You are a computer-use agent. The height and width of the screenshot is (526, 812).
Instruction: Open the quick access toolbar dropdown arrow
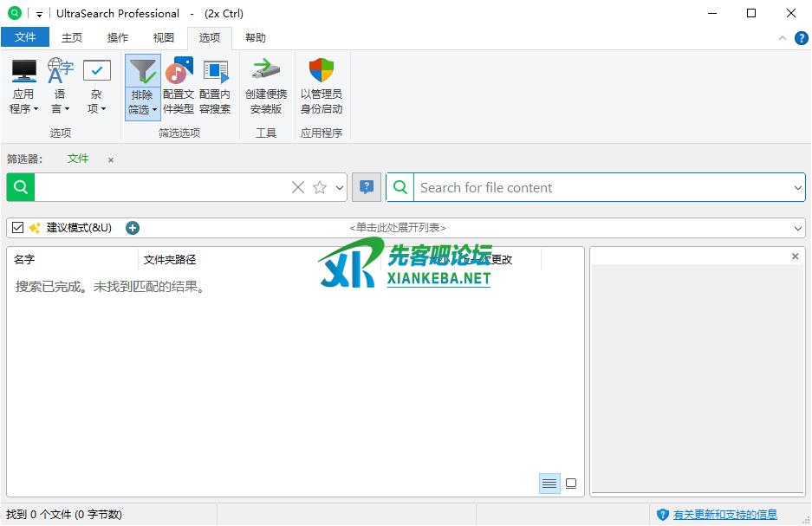(x=39, y=15)
